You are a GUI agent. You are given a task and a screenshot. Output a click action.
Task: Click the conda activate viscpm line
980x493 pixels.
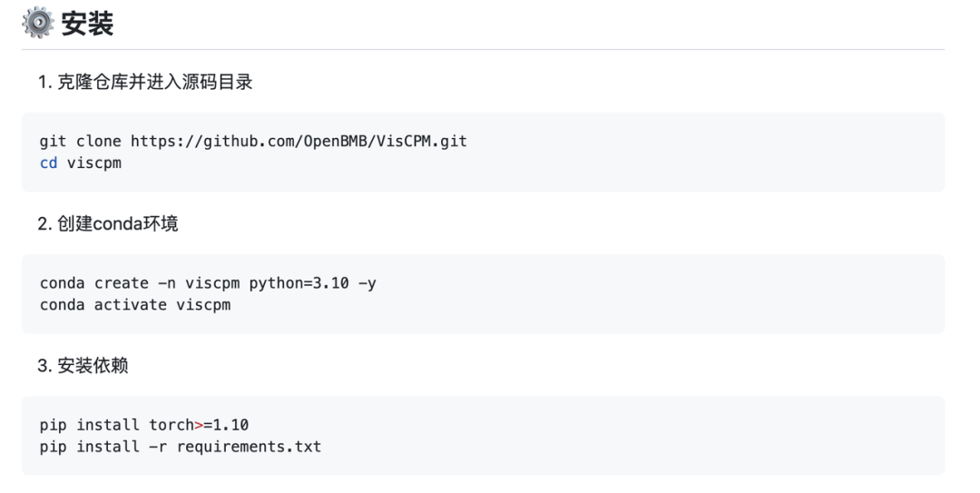click(x=135, y=305)
